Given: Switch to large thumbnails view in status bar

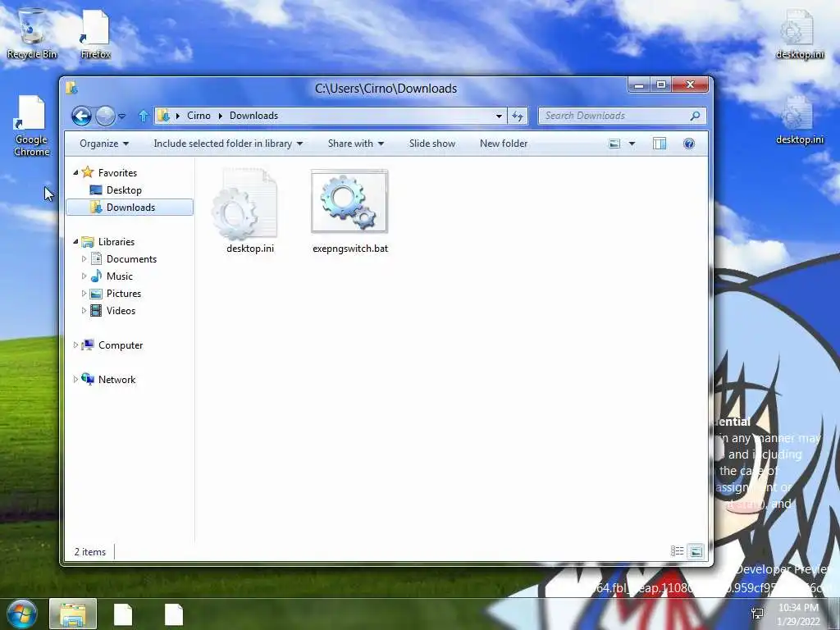Looking at the screenshot, I should [x=696, y=551].
